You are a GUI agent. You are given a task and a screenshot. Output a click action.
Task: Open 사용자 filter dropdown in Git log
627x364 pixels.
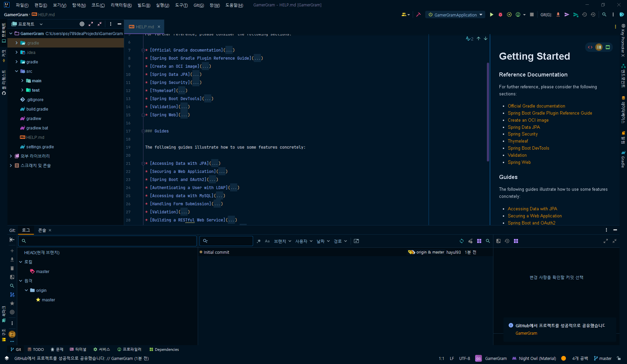coord(304,241)
